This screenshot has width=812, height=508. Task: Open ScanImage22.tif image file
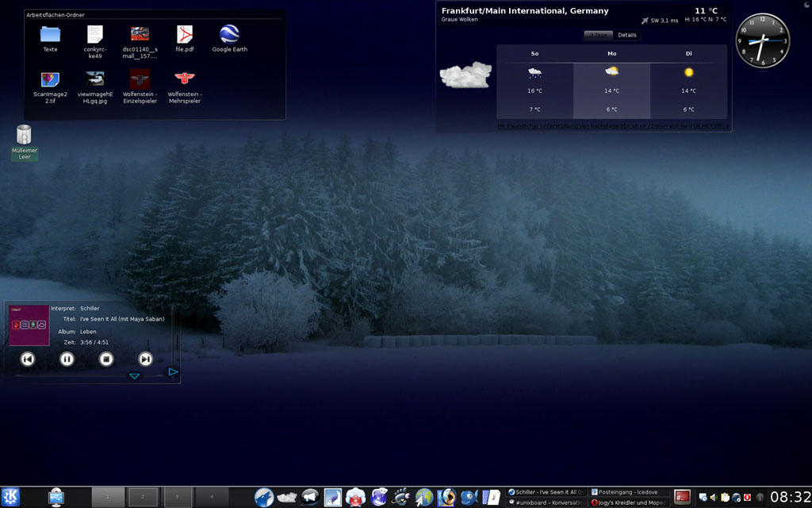click(x=50, y=79)
